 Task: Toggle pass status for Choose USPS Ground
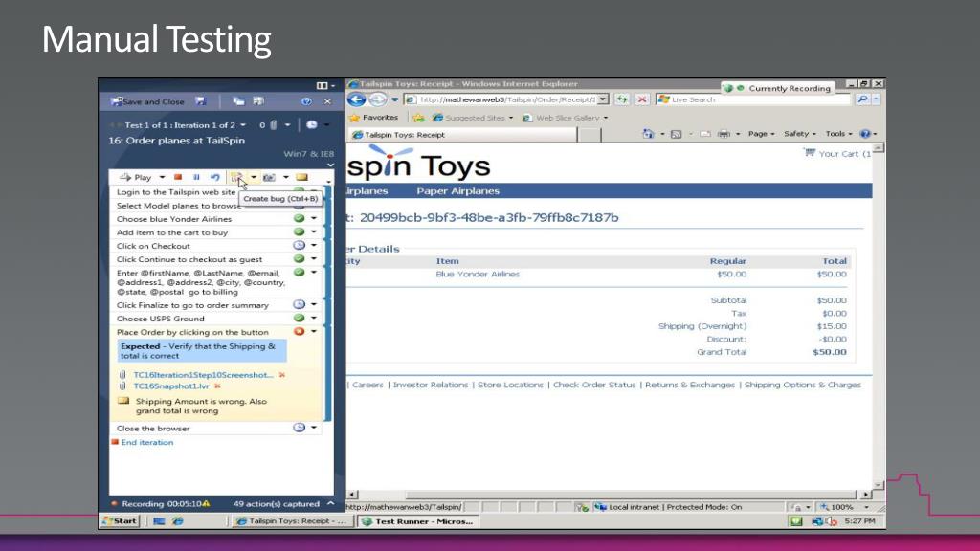tap(300, 318)
